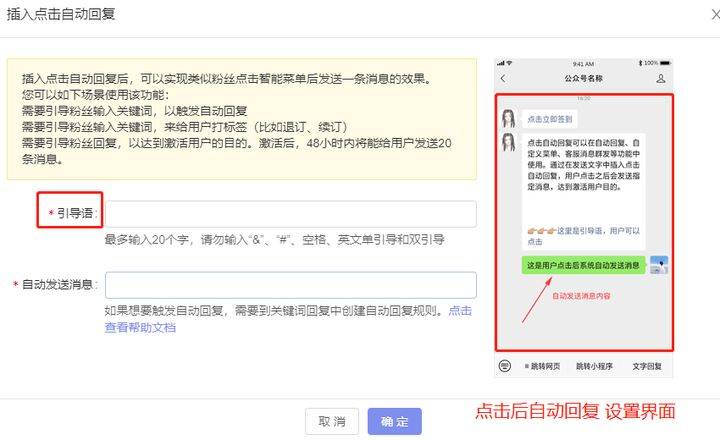Click the battery icon in phone status bar
The image size is (720, 440).
tap(665, 63)
